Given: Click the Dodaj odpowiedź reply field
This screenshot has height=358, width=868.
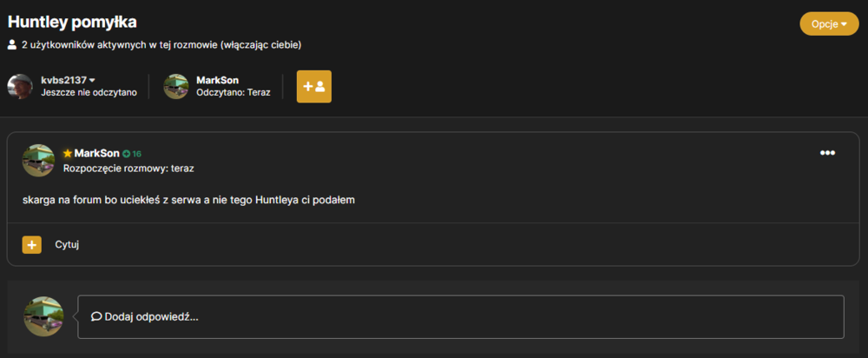Looking at the screenshot, I should [461, 317].
